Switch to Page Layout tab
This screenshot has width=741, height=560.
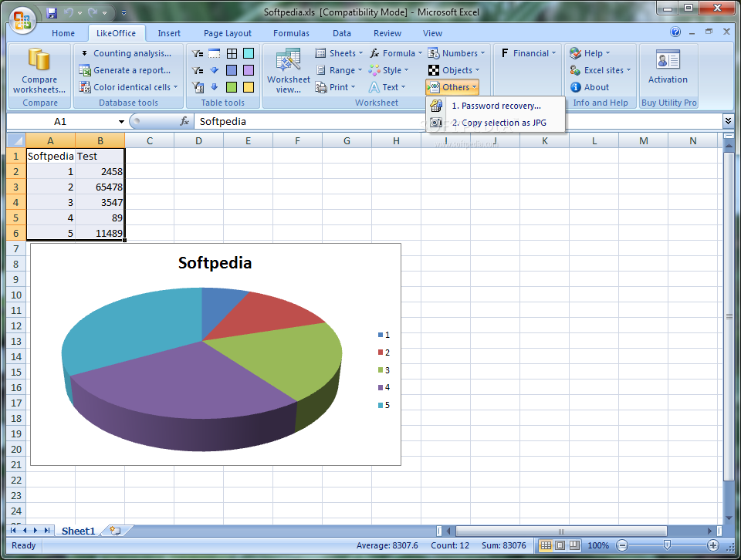[x=227, y=33]
